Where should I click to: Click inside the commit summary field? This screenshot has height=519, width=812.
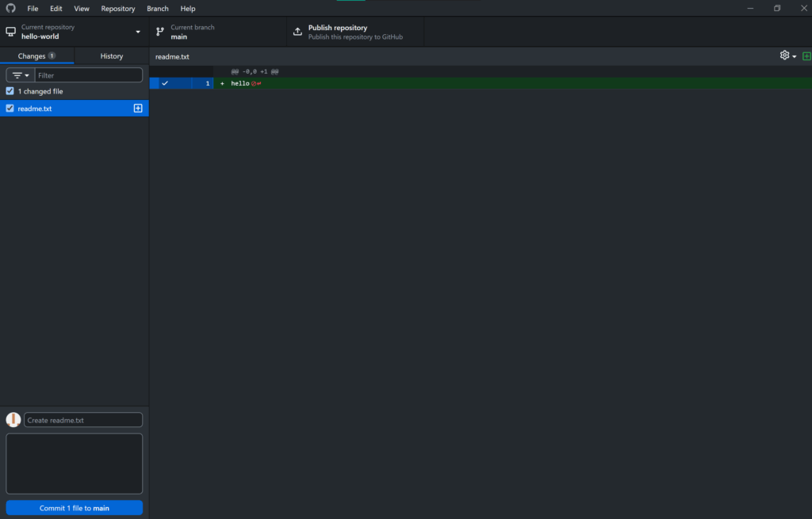[83, 420]
